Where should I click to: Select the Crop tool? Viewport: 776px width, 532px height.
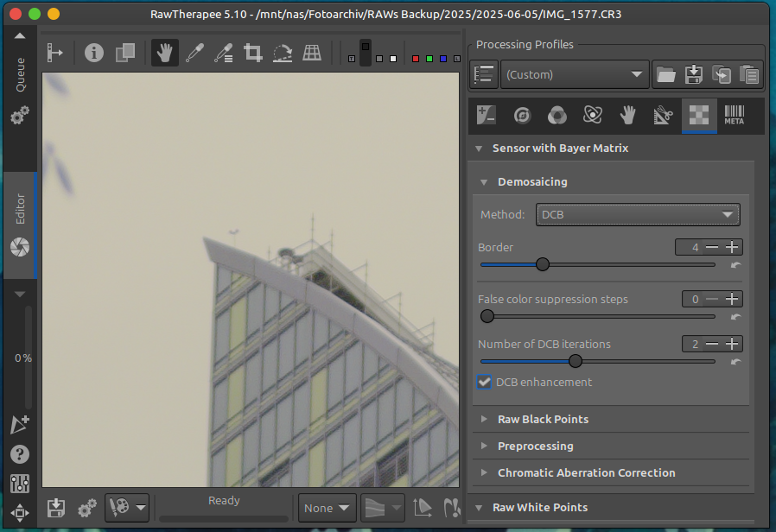click(x=253, y=53)
